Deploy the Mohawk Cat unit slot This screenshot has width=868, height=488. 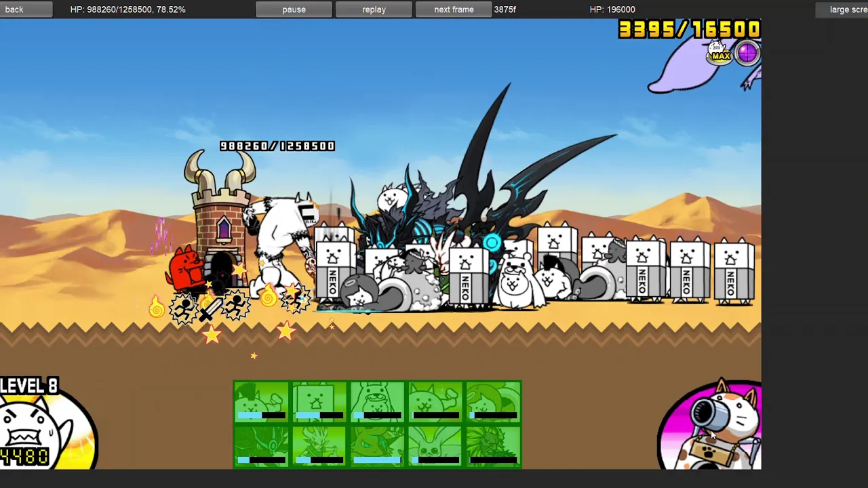pyautogui.click(x=261, y=403)
